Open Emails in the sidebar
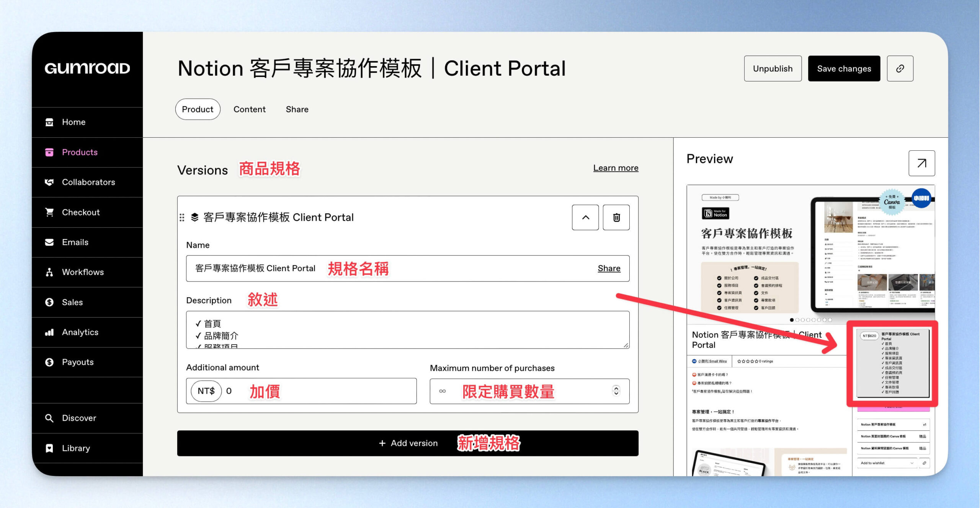The image size is (980, 508). (87, 242)
